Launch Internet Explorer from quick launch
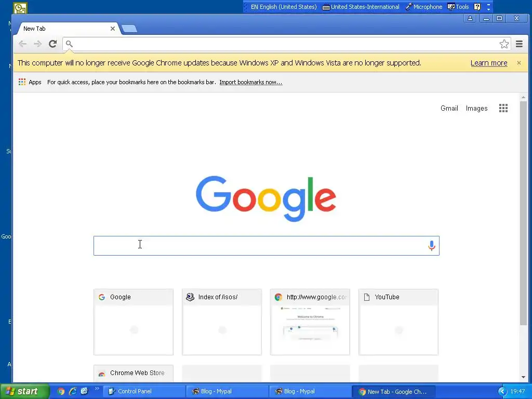The image size is (532, 399). [73, 391]
